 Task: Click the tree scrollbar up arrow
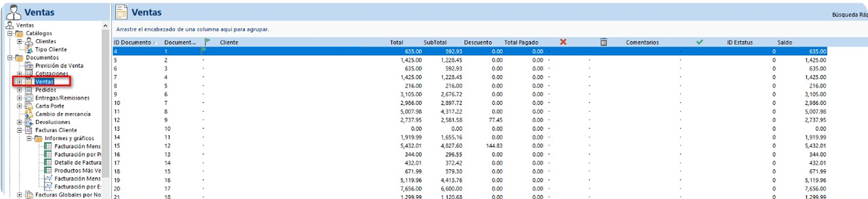coord(105,26)
